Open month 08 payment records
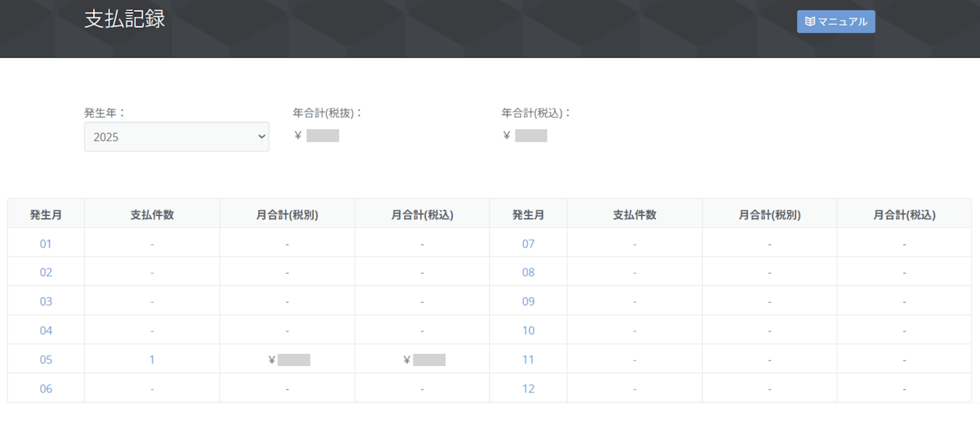Image resolution: width=980 pixels, height=427 pixels. [x=528, y=273]
